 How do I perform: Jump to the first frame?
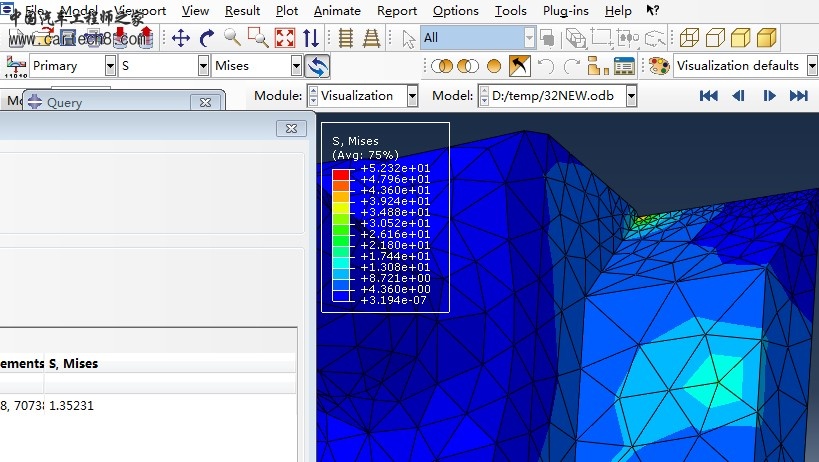click(x=709, y=96)
